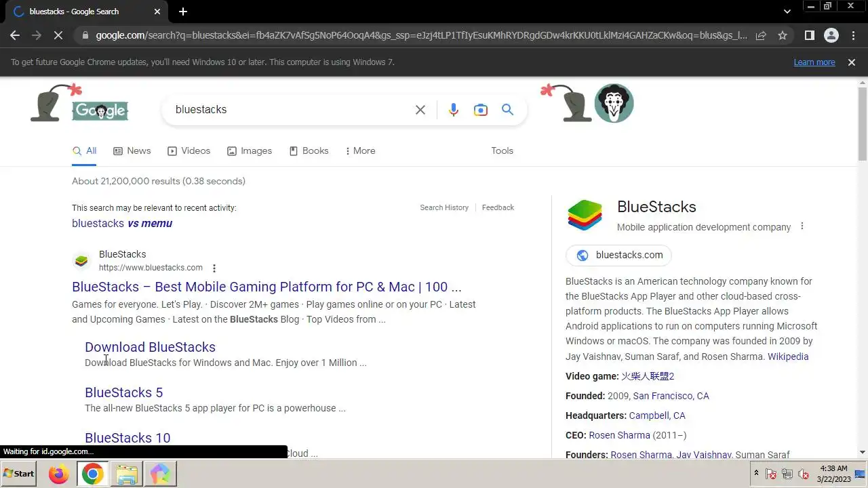The width and height of the screenshot is (868, 488).
Task: Switch to Books results tab
Action: [x=309, y=150]
